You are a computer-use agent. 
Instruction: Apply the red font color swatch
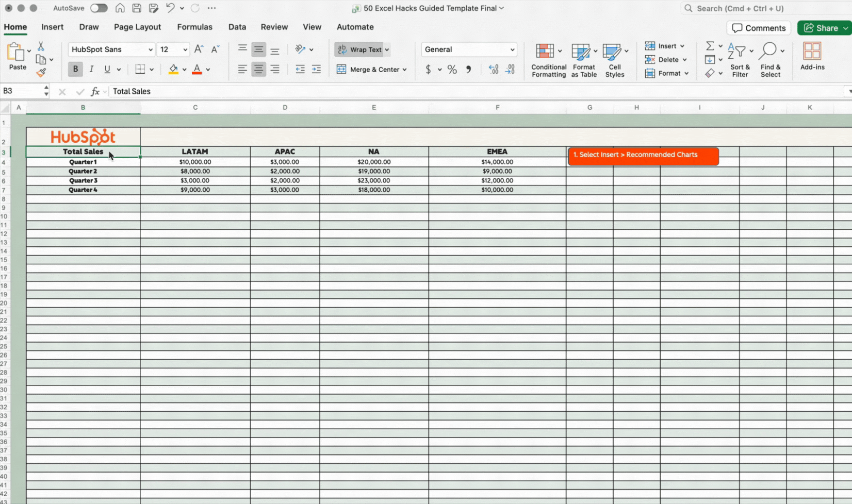196,70
